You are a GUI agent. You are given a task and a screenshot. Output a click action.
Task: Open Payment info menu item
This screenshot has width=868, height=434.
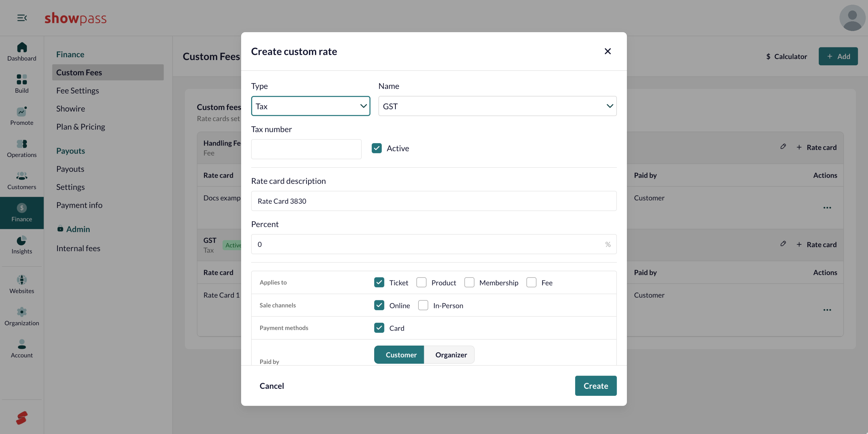[79, 205]
